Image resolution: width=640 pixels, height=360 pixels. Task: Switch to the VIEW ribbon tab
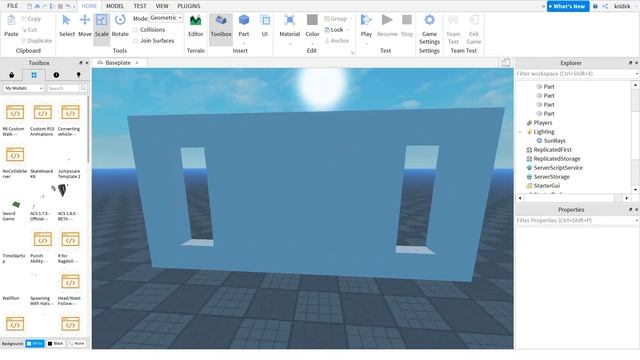pos(162,6)
